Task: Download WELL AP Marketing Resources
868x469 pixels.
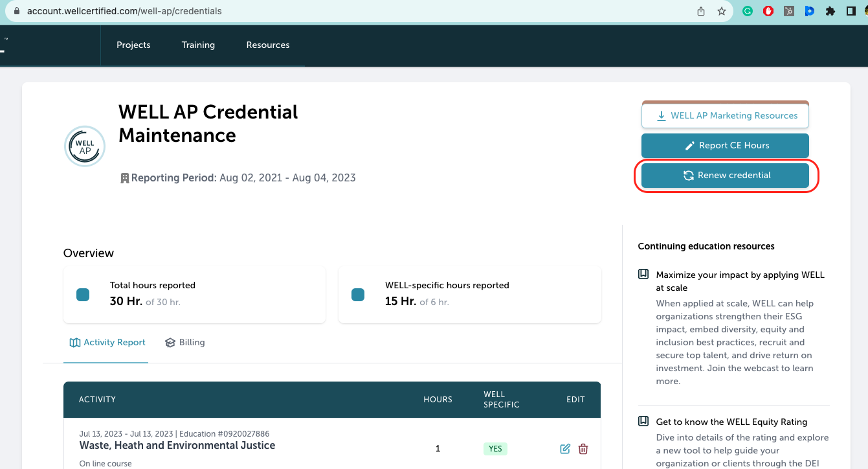Action: coord(725,115)
